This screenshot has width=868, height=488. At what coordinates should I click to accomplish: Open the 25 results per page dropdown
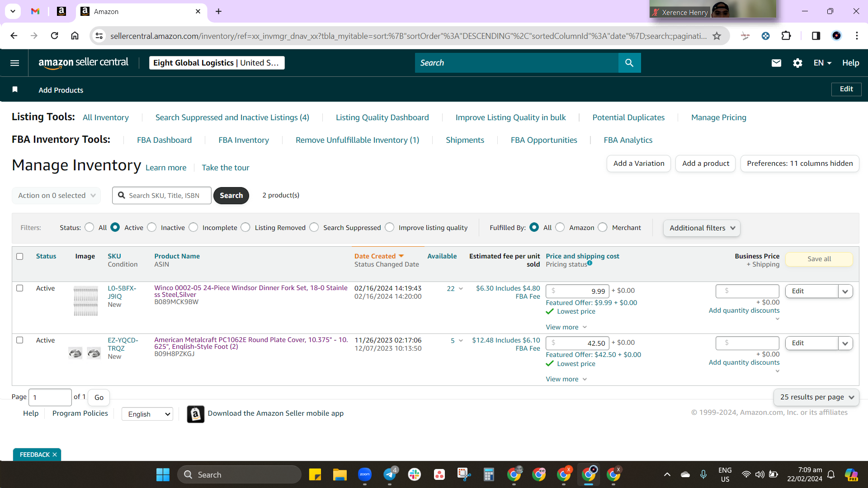click(816, 397)
